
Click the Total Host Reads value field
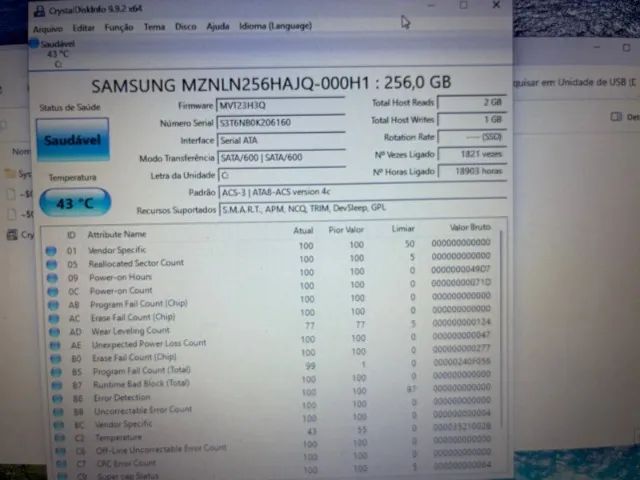[x=472, y=102]
